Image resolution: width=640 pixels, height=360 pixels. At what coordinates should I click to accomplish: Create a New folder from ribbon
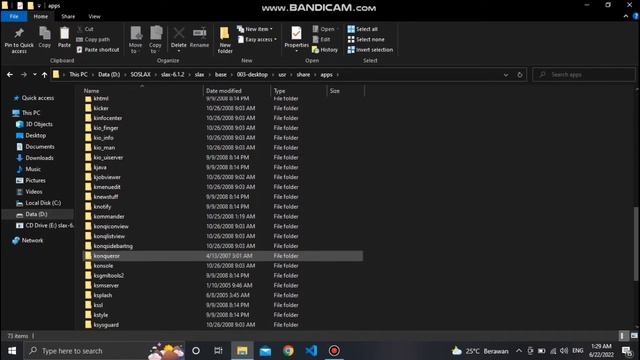pos(225,40)
